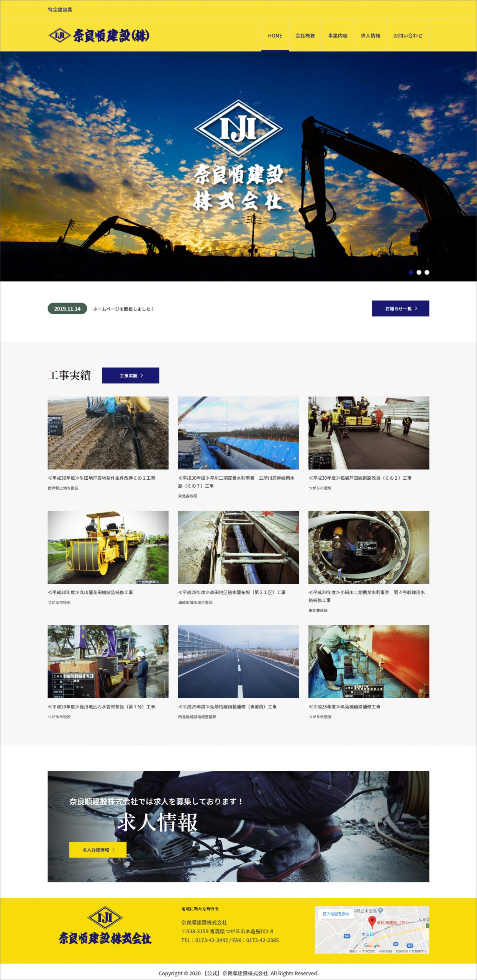Open the blue tarp canal project photo
Viewport: 477px width, 980px height.
pos(238,433)
